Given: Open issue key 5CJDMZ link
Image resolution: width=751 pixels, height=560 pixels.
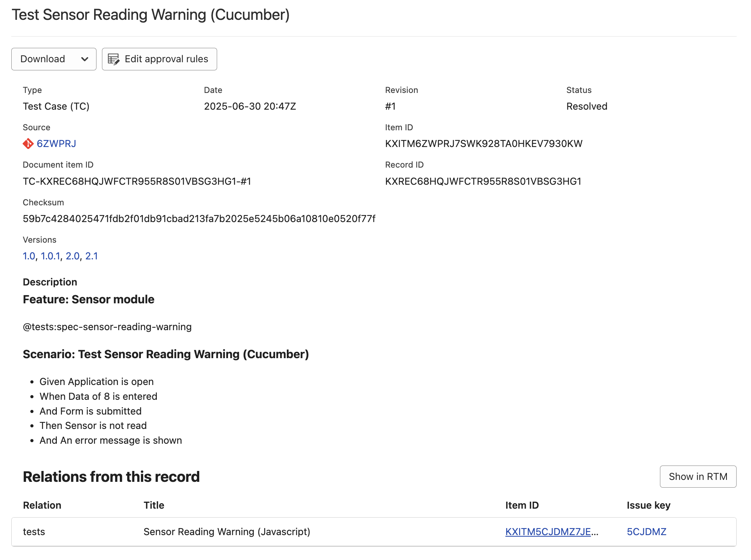Looking at the screenshot, I should [x=647, y=532].
